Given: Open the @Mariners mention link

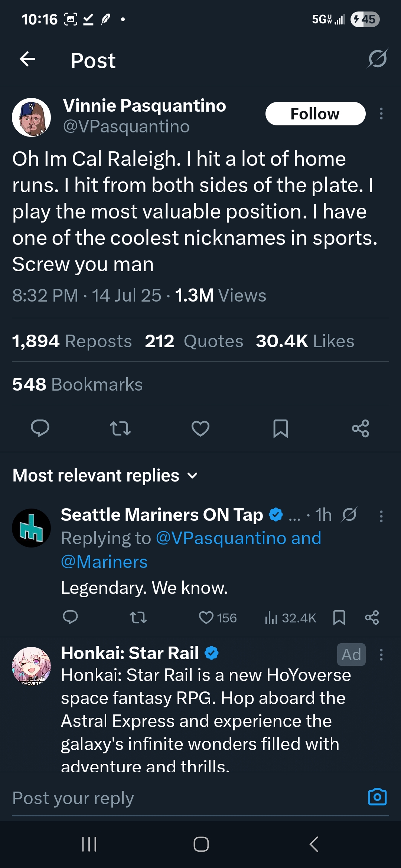Looking at the screenshot, I should 104,562.
